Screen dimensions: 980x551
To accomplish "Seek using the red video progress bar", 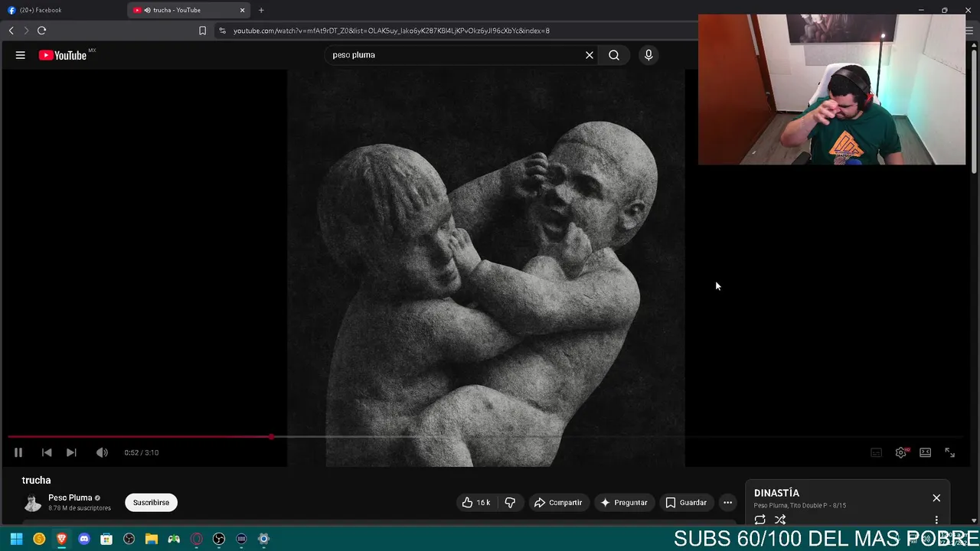I will point(485,437).
